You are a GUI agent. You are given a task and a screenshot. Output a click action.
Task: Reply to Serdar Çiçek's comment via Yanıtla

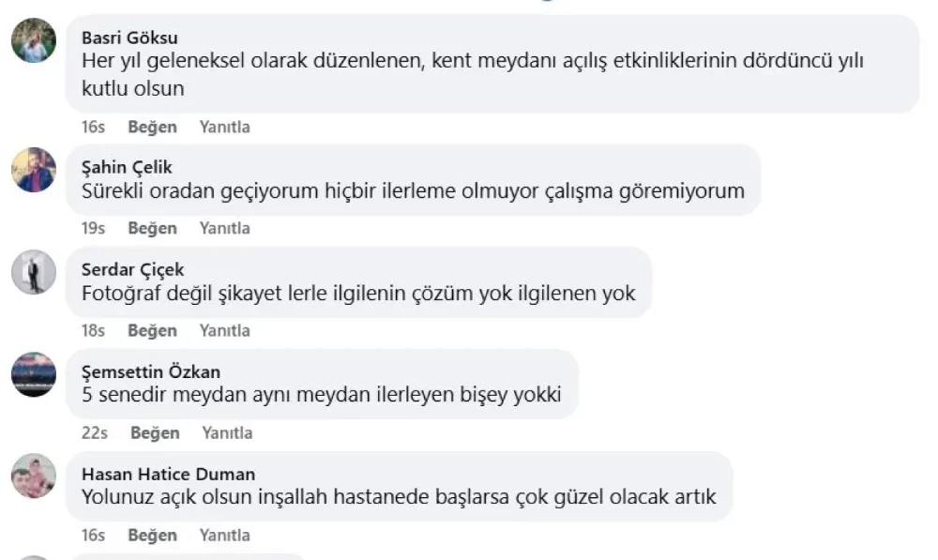tap(225, 330)
